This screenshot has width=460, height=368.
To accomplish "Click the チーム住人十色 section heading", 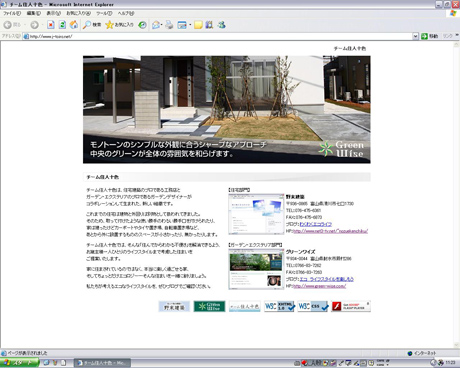I will (103, 177).
